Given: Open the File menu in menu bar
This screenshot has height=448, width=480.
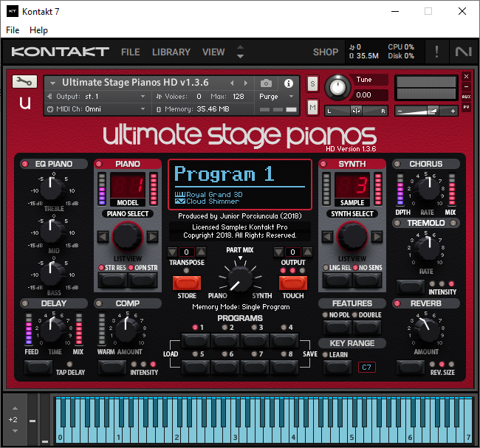Looking at the screenshot, I should pyautogui.click(x=13, y=30).
